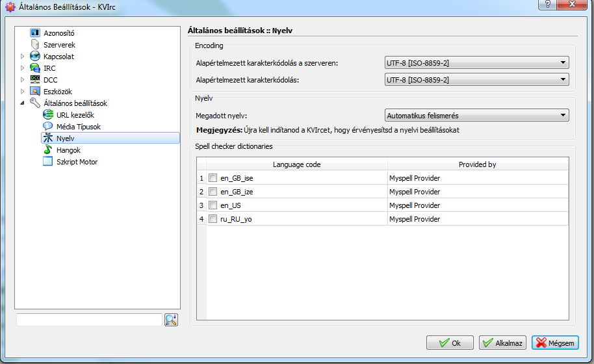Click the Azonosító icon in the tree
The image size is (594, 364).
click(35, 33)
